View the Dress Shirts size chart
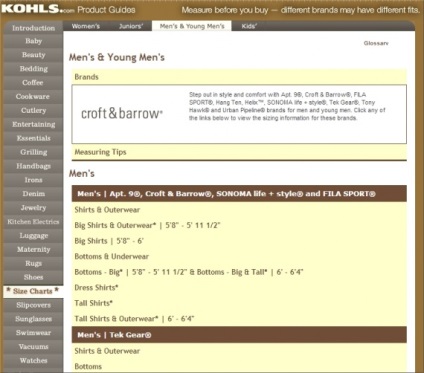Viewport: 424px width, 373px height. [x=96, y=287]
